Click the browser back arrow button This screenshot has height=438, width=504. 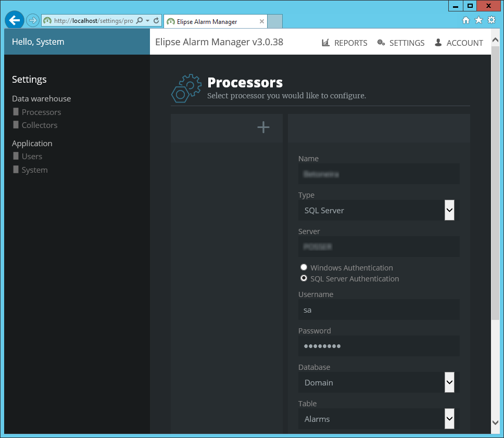coord(15,21)
